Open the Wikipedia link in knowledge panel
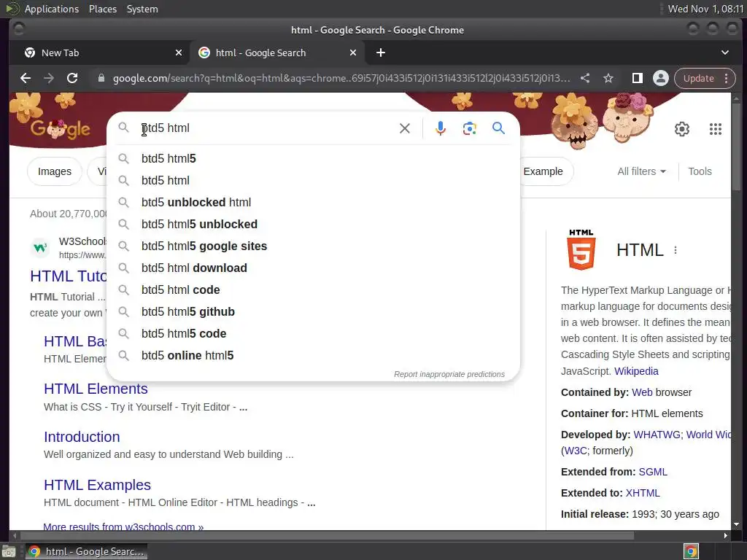The image size is (747, 560). [636, 371]
